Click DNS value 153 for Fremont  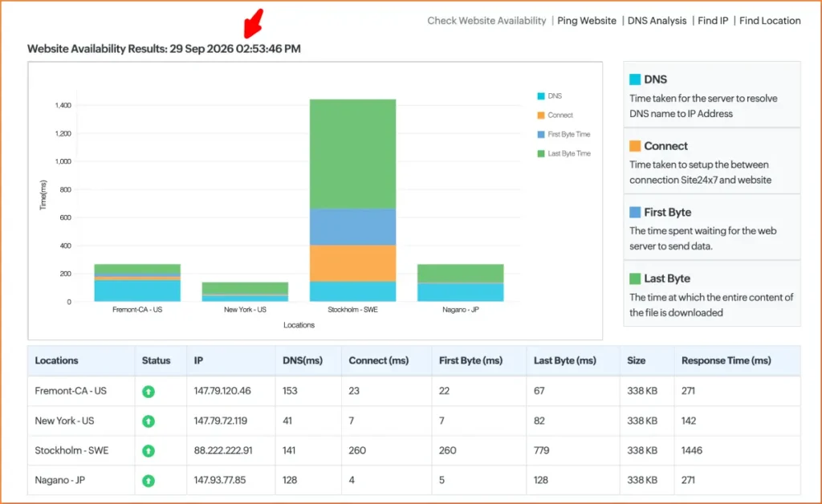coord(290,391)
